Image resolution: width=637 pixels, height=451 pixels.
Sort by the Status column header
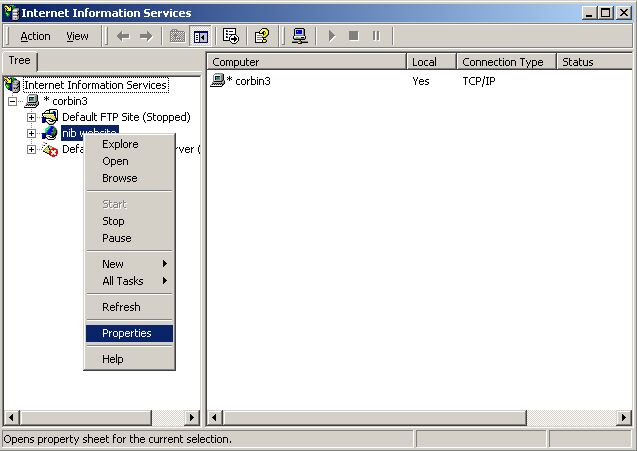[x=595, y=62]
